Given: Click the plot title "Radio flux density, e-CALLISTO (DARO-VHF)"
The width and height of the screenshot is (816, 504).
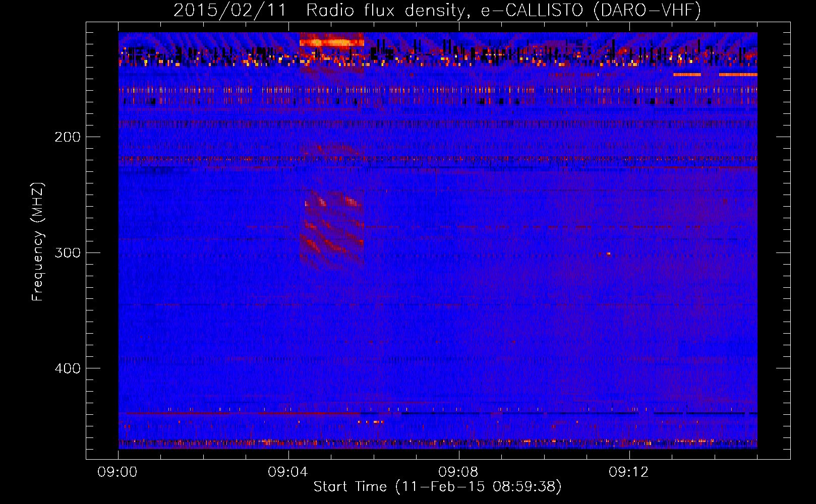Looking at the screenshot, I should pyautogui.click(x=503, y=10).
